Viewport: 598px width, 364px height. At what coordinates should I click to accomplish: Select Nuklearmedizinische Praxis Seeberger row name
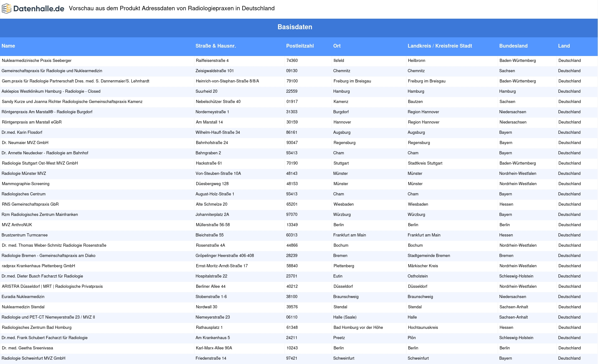[x=36, y=61]
